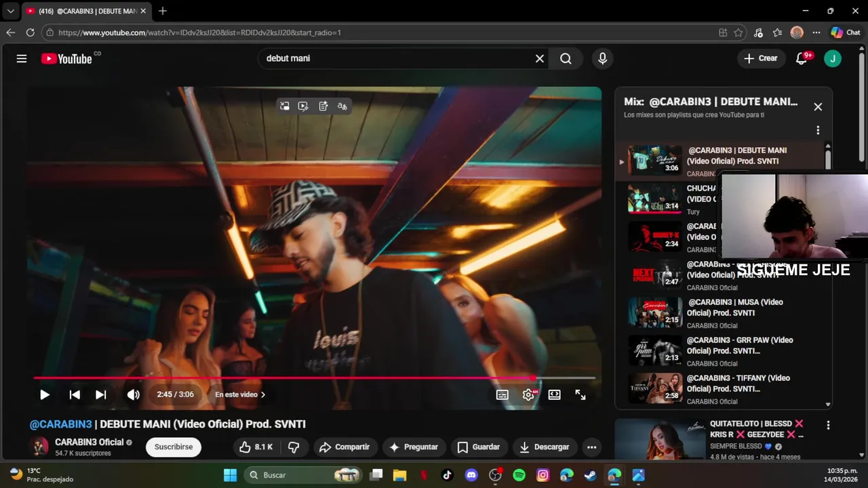Click Crear create button
This screenshot has width=868, height=488.
pyautogui.click(x=761, y=58)
